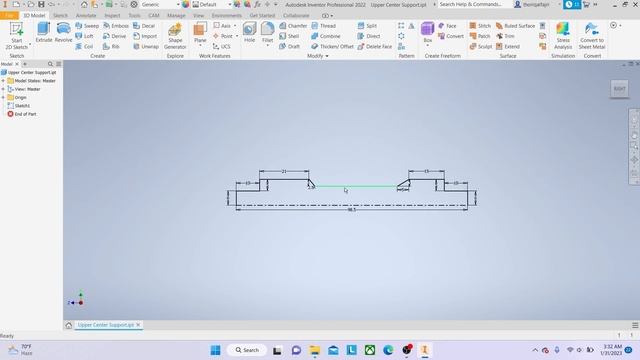This screenshot has height=360, width=640.
Task: Select the Draft tool
Action: pyautogui.click(x=289, y=47)
